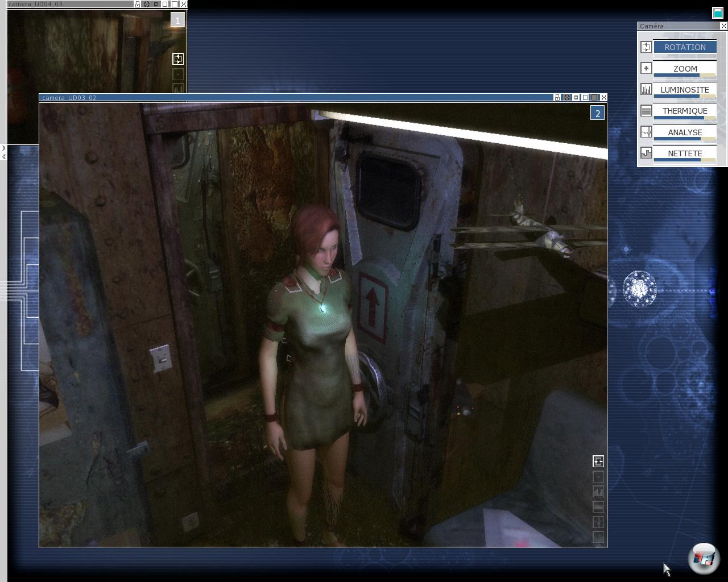Viewport: 728px width, 582px height.
Task: Toggle the lock on camera_UD04_03 window
Action: pyautogui.click(x=137, y=4)
